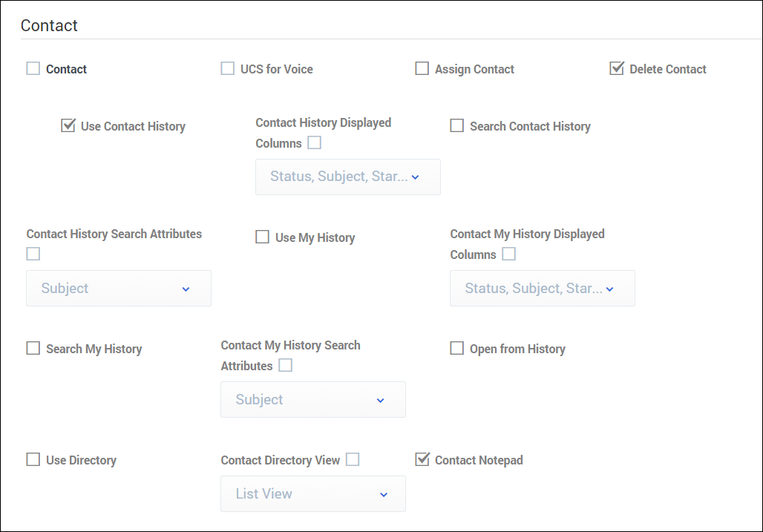
Task: Tick the UCS for Voice checkbox
Action: point(228,69)
